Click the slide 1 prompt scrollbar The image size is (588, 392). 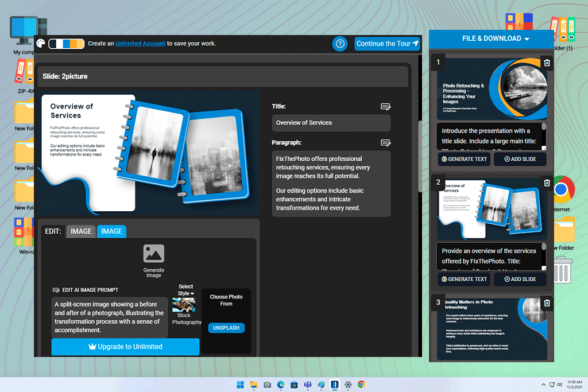tap(544, 127)
